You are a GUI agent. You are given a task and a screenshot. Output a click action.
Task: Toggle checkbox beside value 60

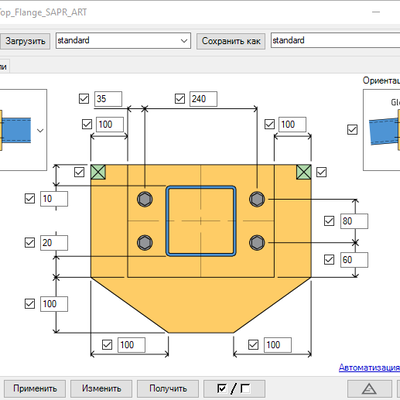click(329, 260)
